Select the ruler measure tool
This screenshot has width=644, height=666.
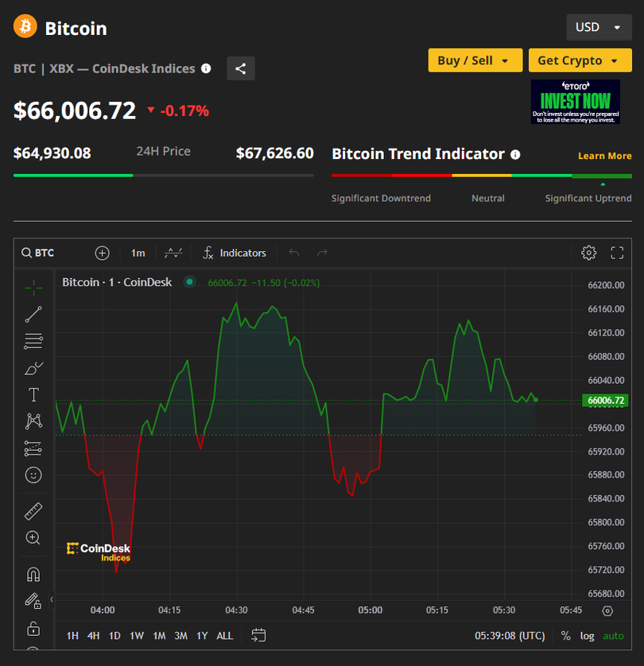click(33, 511)
